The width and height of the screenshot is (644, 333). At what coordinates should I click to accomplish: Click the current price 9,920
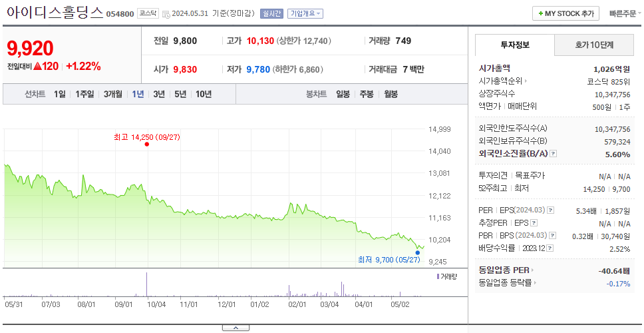(x=30, y=49)
